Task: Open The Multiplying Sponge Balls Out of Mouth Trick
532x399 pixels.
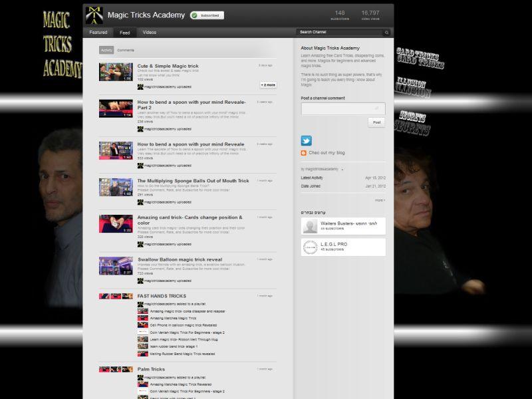Action: (193, 180)
